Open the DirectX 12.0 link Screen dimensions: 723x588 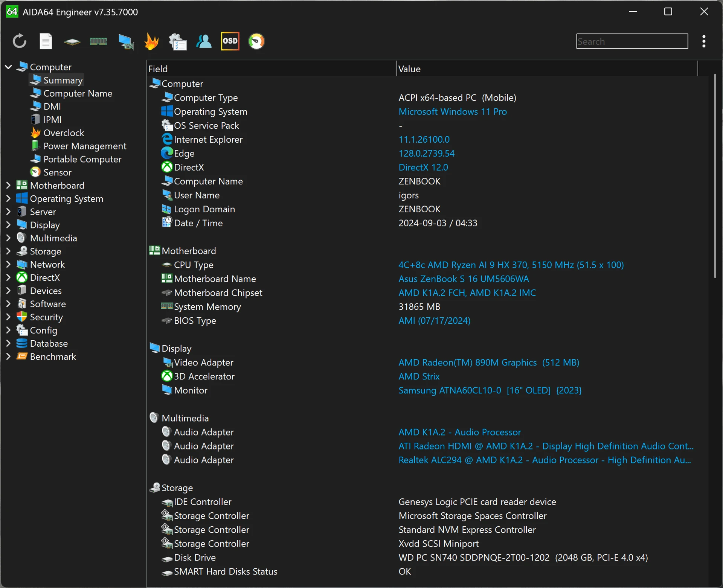click(423, 168)
